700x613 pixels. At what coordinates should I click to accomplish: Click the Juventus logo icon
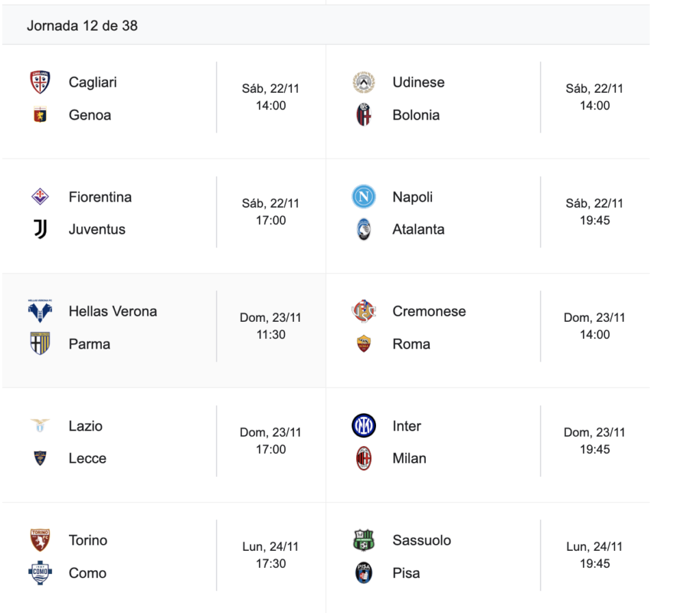point(40,230)
